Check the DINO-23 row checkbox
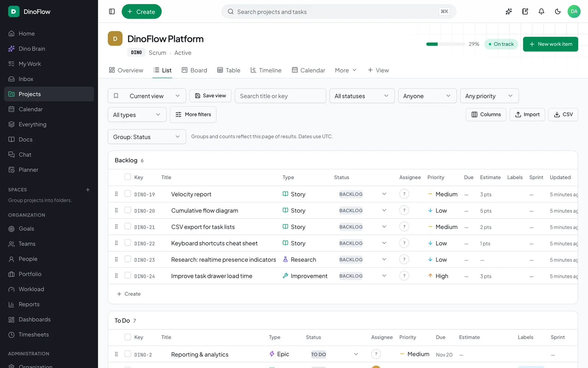 [128, 259]
